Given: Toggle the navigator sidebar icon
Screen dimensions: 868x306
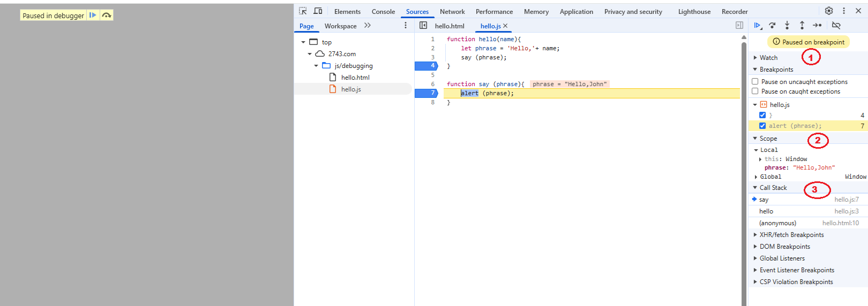Looking at the screenshot, I should 423,25.
